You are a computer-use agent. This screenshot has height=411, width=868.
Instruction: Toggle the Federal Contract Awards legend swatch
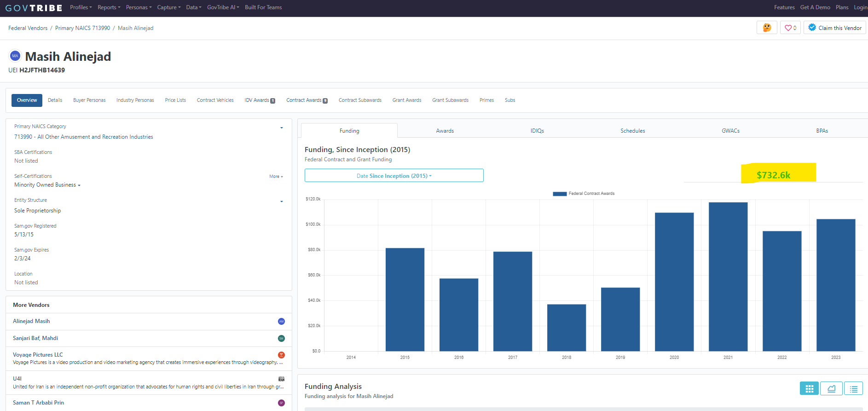coord(560,194)
